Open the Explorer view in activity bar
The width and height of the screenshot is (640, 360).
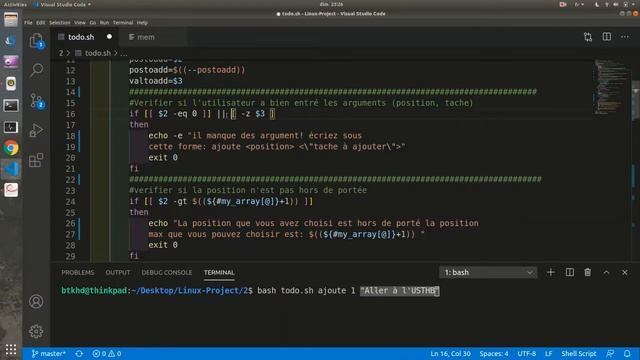[36, 41]
